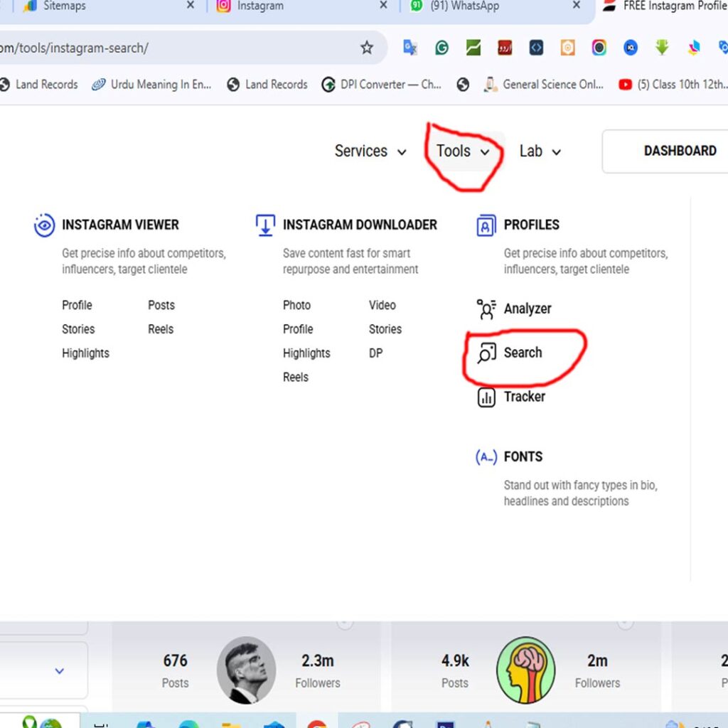Viewport: 728px width, 728px height.
Task: Open the Tracker bar-chart icon
Action: (486, 397)
